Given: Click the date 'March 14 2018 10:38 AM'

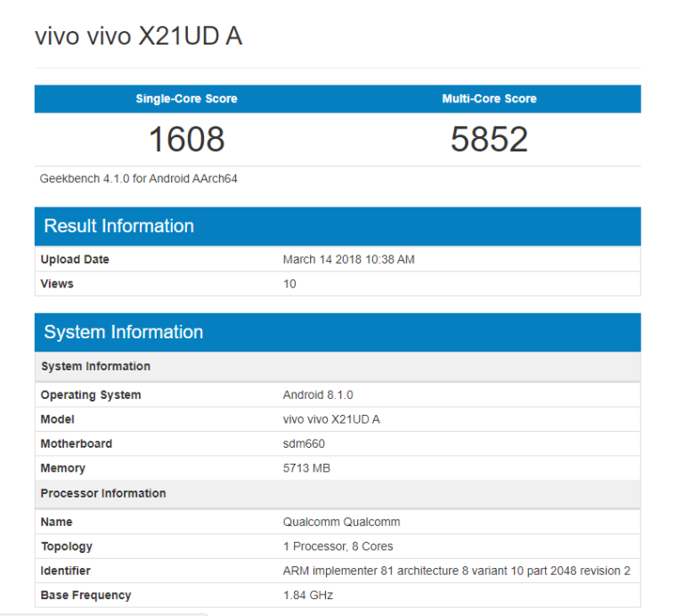Looking at the screenshot, I should (x=348, y=259).
